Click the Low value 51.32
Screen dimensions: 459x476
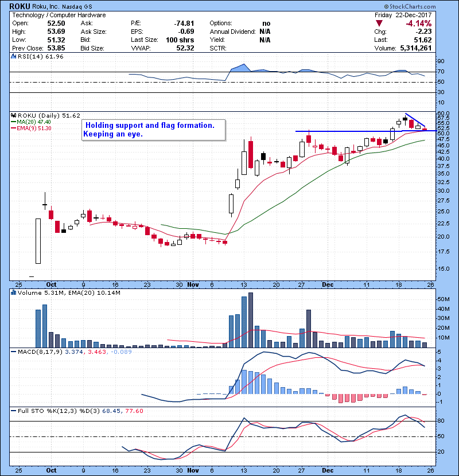[56, 40]
